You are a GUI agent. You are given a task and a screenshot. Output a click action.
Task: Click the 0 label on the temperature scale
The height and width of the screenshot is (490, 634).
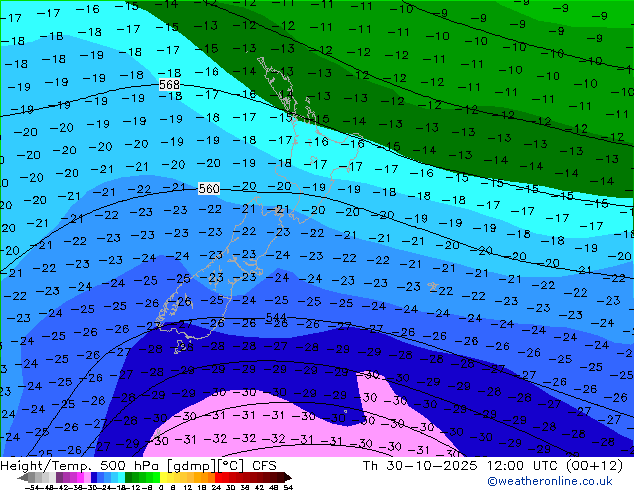[161, 487]
